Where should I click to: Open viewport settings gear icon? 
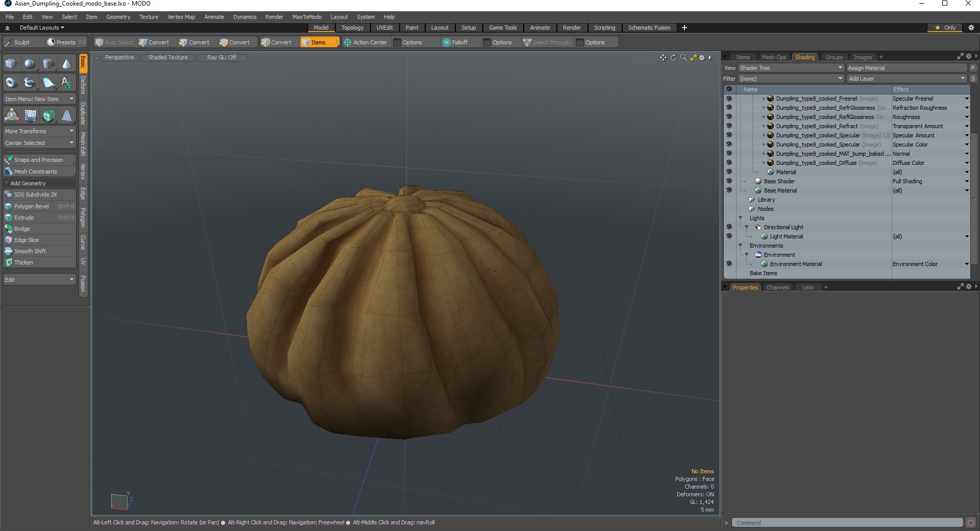pyautogui.click(x=702, y=58)
